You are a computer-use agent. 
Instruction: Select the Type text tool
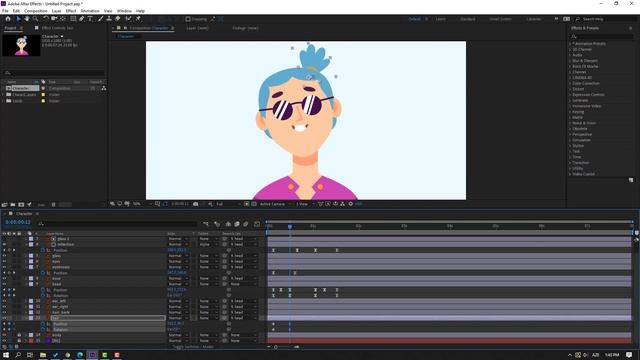[x=90, y=19]
